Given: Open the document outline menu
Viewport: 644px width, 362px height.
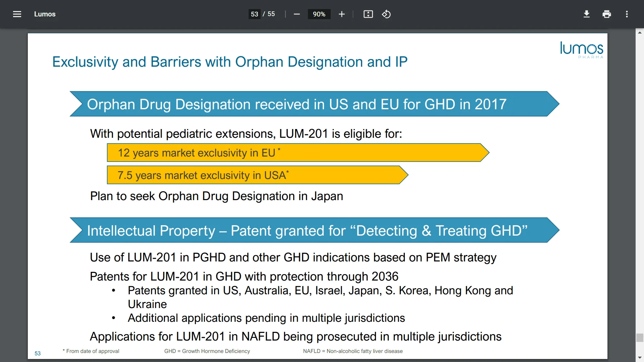Looking at the screenshot, I should click(17, 14).
